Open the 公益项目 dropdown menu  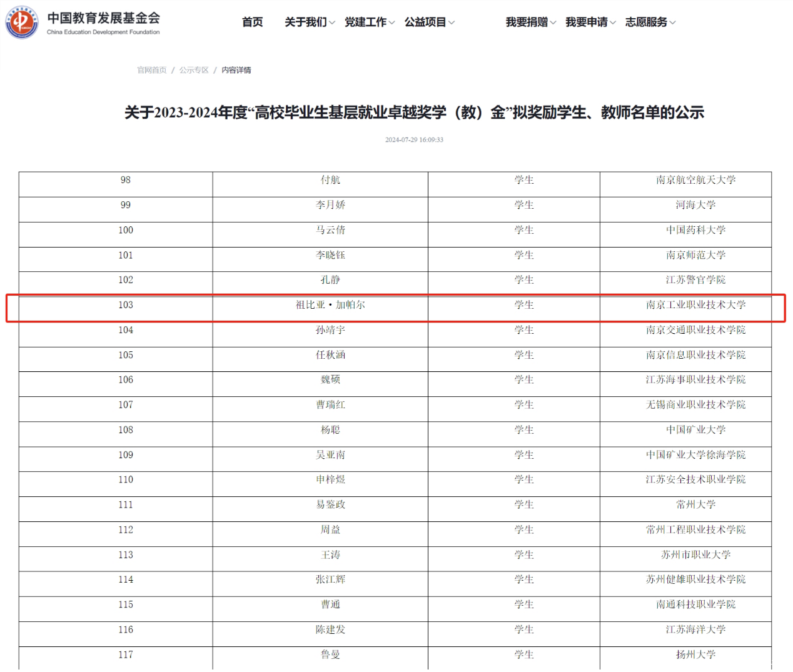coord(426,22)
